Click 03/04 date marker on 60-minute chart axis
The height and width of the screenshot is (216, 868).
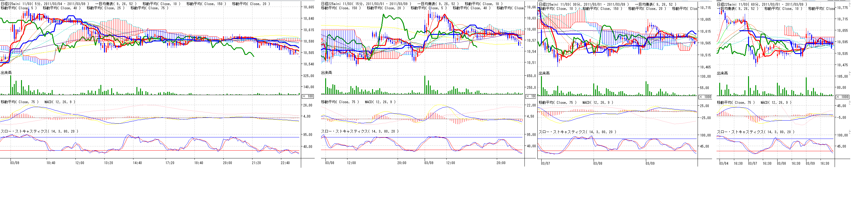click(723, 163)
